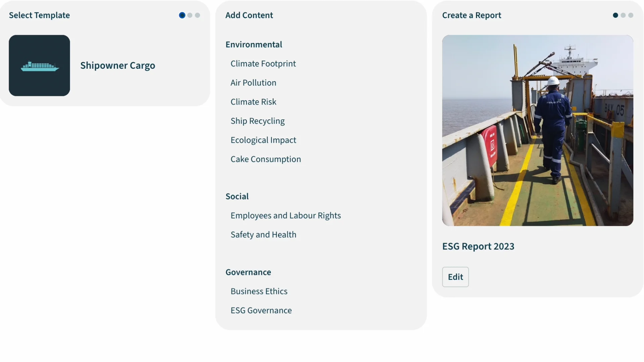Select second carousel dot in Select Template

[190, 15]
